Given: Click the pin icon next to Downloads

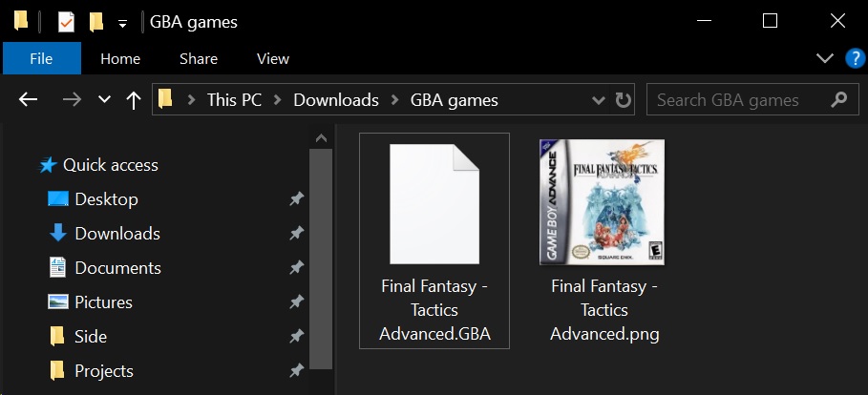Looking at the screenshot, I should tap(297, 234).
